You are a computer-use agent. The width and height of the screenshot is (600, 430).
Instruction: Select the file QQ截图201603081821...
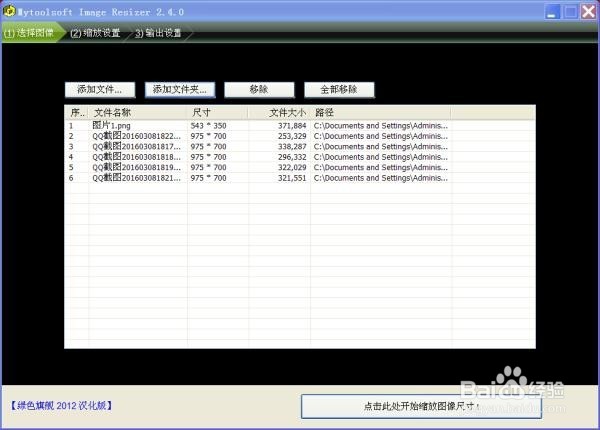(x=136, y=178)
